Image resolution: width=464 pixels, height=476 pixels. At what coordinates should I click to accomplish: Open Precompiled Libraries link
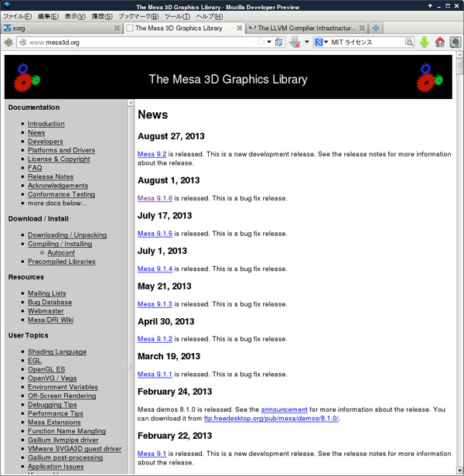pos(62,261)
